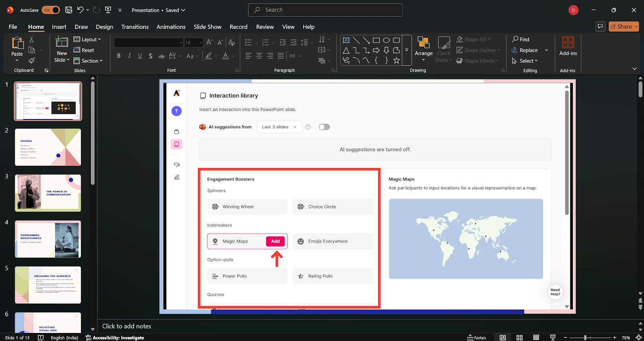Start the Slide Show view from status bar
644x341 pixels.
pos(553,338)
